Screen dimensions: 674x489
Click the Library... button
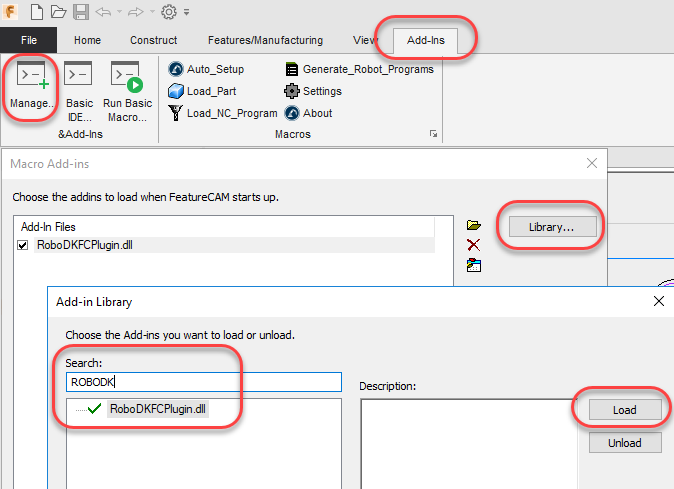point(551,227)
